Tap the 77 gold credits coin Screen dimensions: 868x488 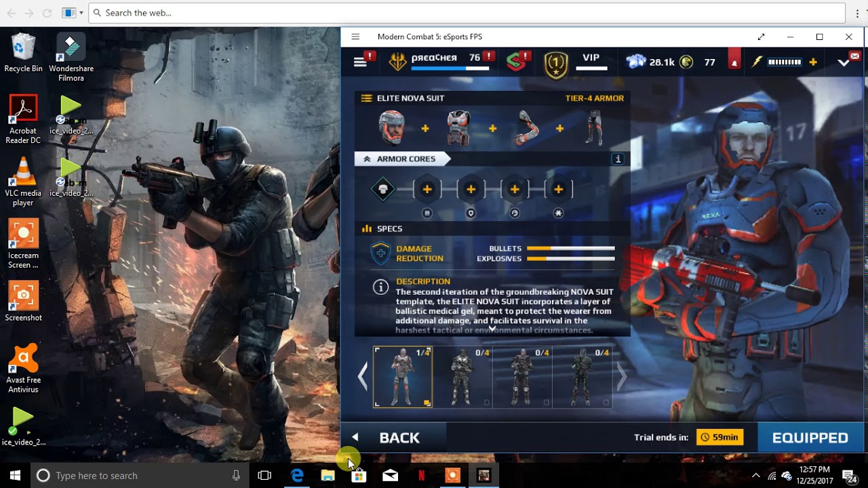pos(686,62)
